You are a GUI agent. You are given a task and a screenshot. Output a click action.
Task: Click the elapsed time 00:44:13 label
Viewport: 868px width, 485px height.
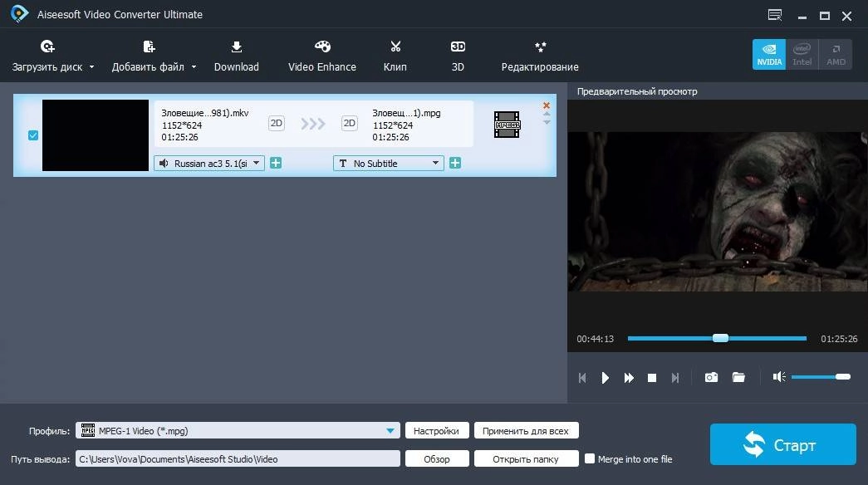point(595,339)
